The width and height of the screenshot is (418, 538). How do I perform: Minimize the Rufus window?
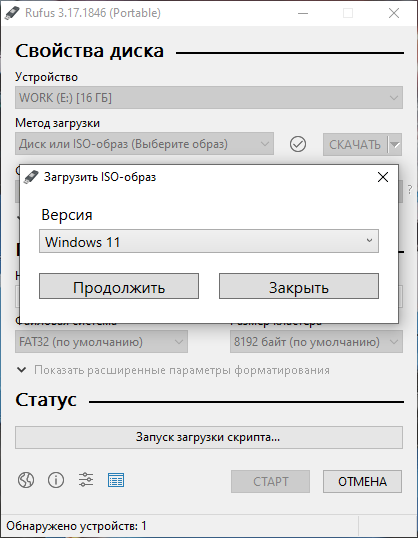tap(303, 13)
